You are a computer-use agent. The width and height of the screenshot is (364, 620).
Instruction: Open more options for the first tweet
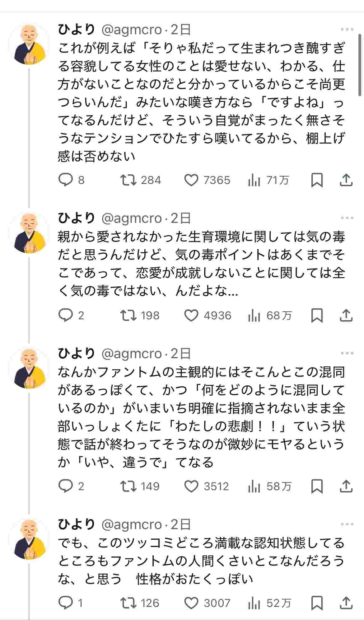coord(347,30)
